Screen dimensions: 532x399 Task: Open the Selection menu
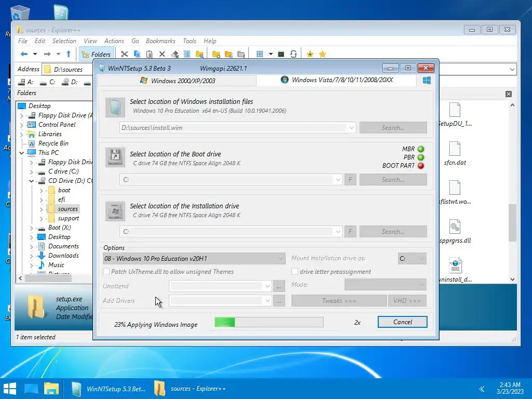click(x=64, y=41)
